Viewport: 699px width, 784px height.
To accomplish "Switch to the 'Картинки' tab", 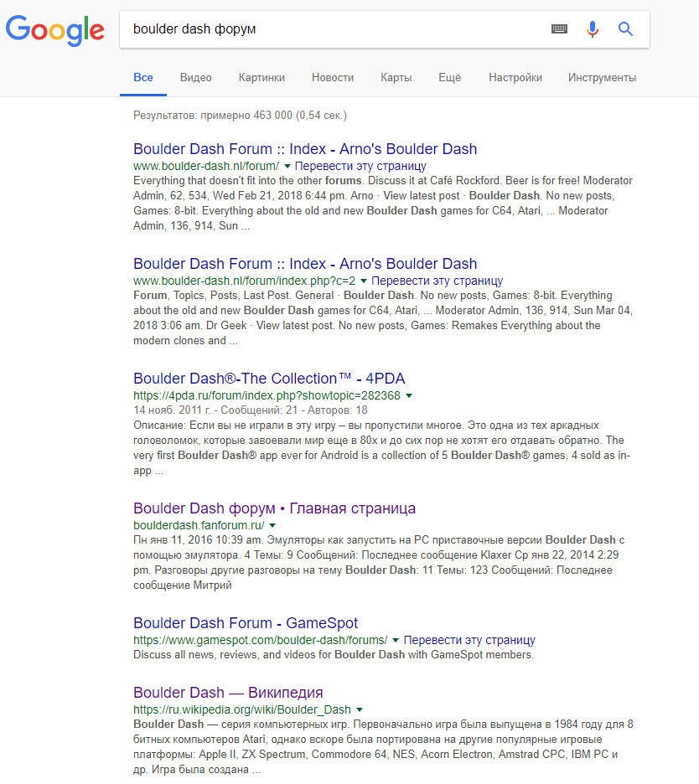I will point(261,78).
